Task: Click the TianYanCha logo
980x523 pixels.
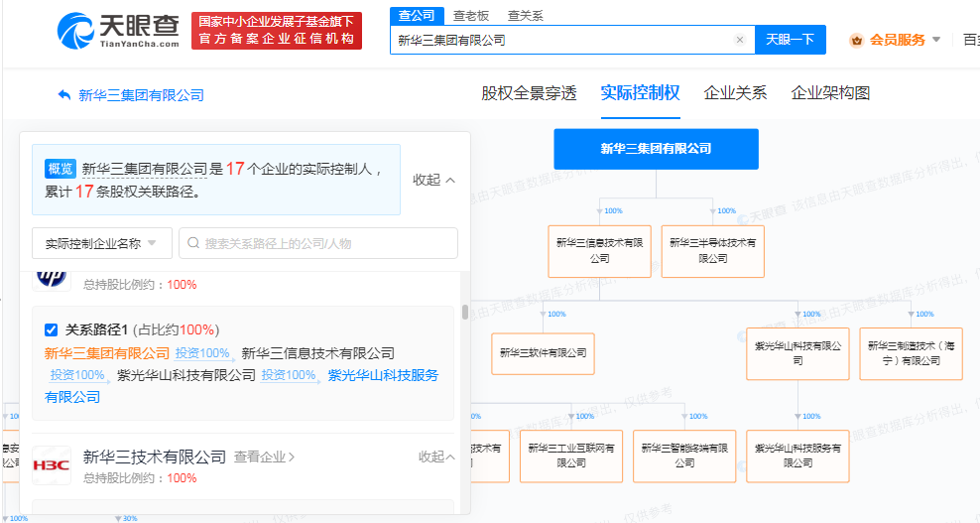Action: click(x=118, y=31)
